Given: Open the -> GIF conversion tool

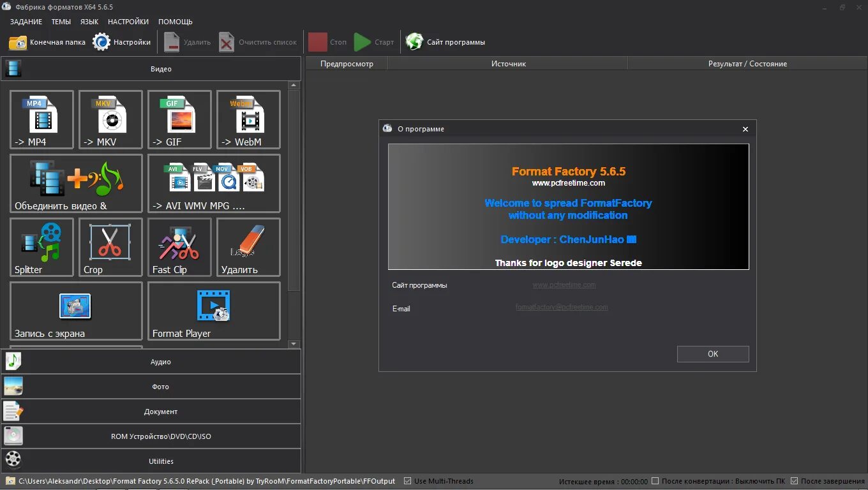Looking at the screenshot, I should [x=179, y=119].
